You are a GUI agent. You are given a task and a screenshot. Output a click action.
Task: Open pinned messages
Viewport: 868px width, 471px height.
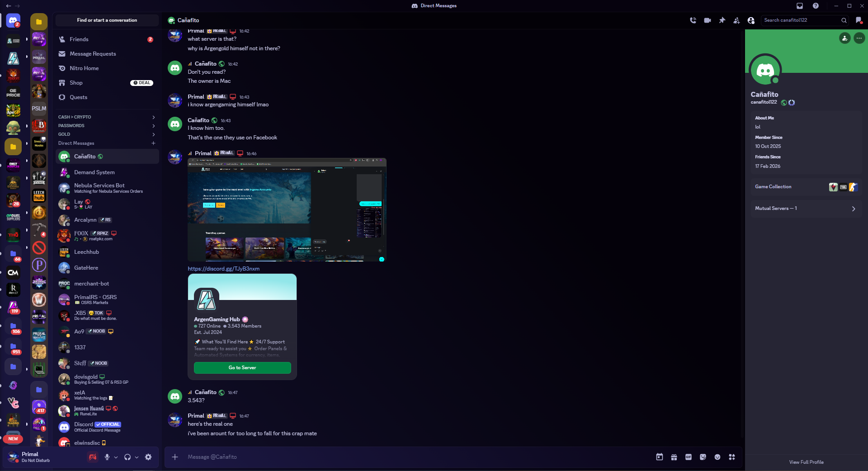pos(722,20)
